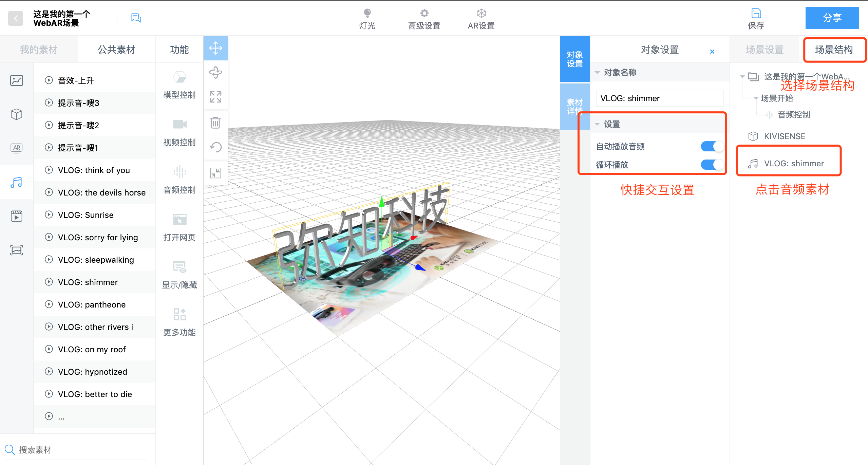Click the comments chat icon
This screenshot has height=465, width=868.
point(136,18)
